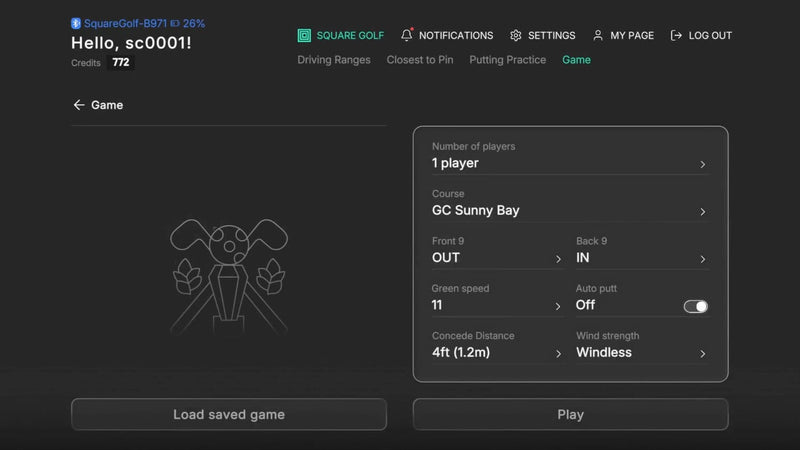
Task: Click the Settings gear icon
Action: pyautogui.click(x=516, y=35)
